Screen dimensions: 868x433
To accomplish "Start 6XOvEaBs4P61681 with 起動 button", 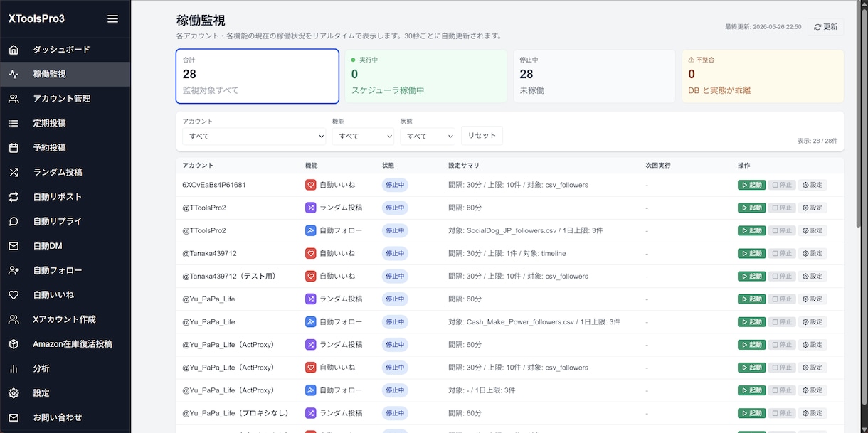I will (x=751, y=185).
